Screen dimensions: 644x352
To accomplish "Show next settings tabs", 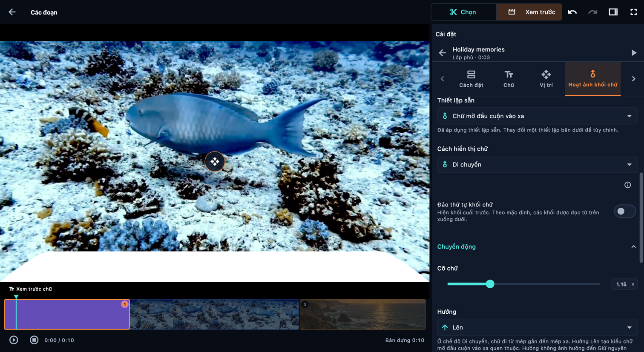I will [x=634, y=79].
